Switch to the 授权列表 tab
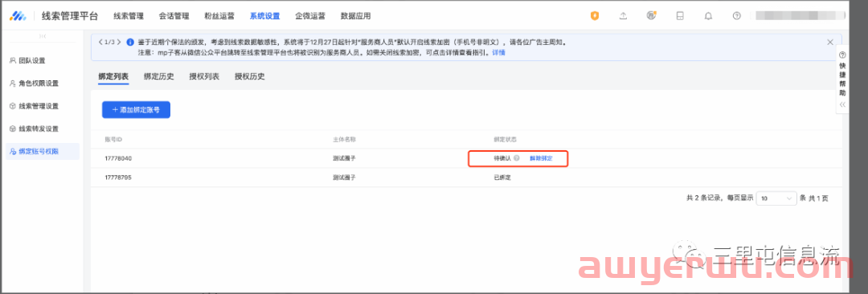Image resolution: width=868 pixels, height=294 pixels. click(204, 76)
